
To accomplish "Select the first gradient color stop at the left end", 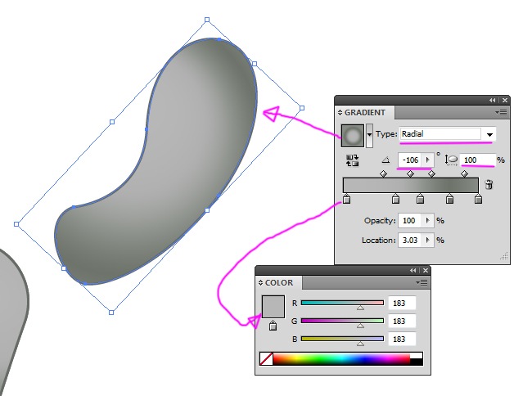I will pyautogui.click(x=346, y=199).
